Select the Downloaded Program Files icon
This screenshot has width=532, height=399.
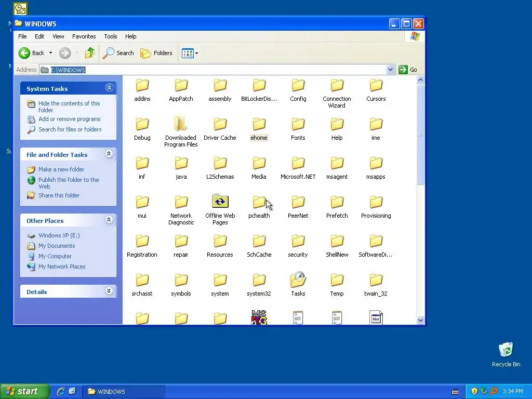(181, 124)
